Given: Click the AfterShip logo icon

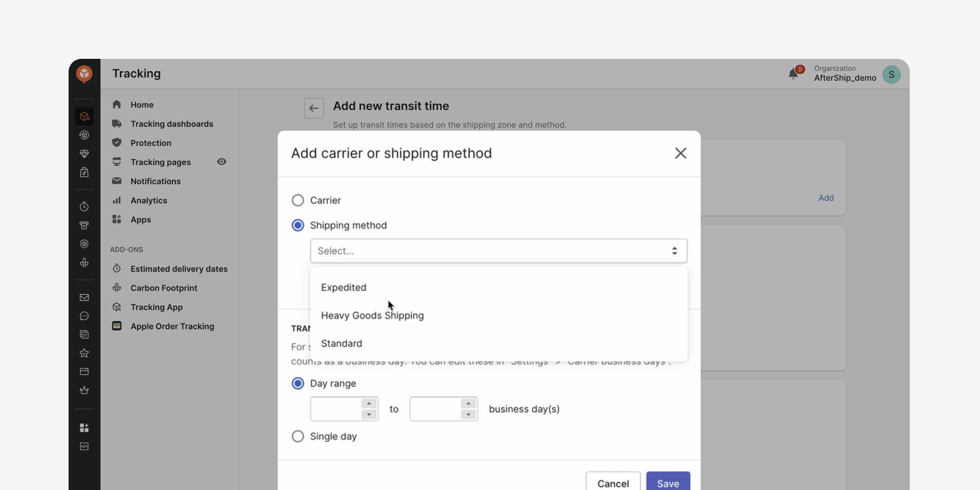Looking at the screenshot, I should click(x=84, y=74).
